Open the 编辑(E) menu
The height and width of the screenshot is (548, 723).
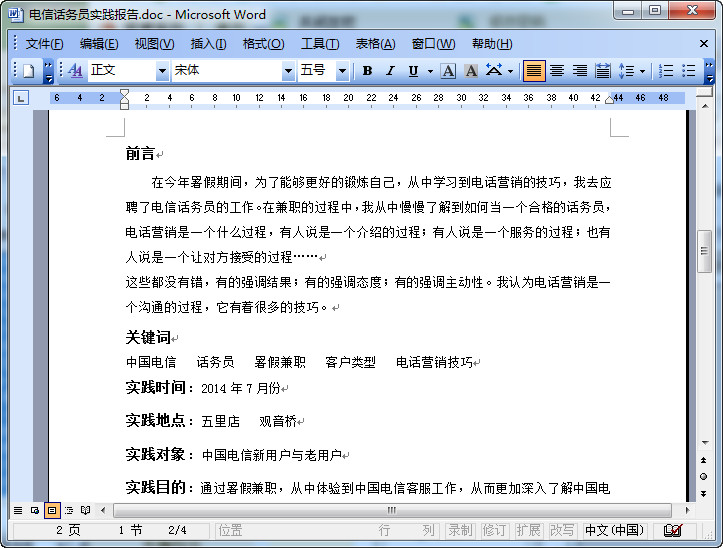pyautogui.click(x=99, y=44)
